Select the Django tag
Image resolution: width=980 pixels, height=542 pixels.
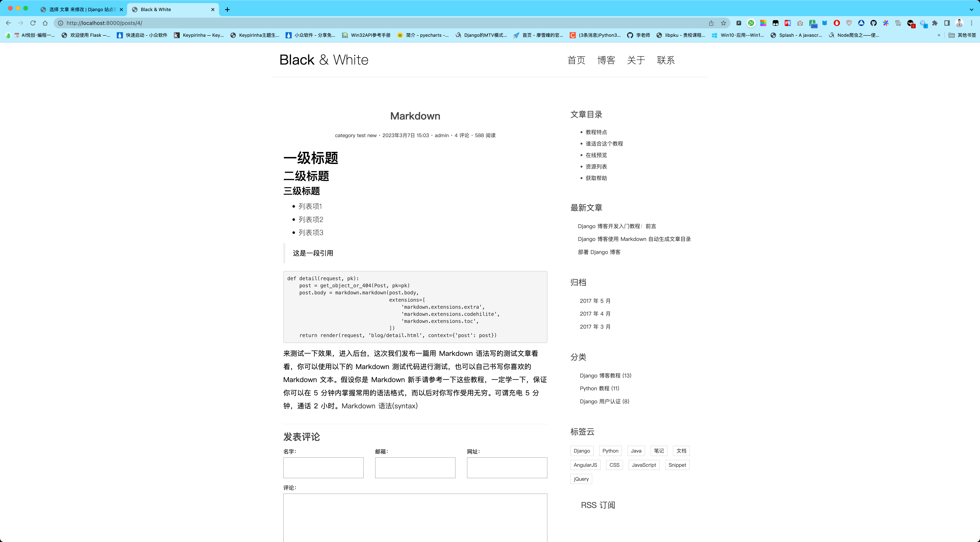pyautogui.click(x=582, y=451)
